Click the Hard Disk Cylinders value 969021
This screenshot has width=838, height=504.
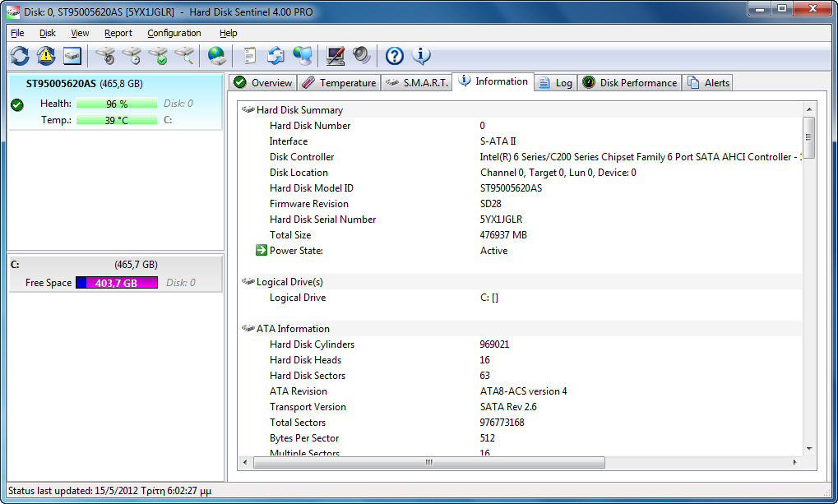(494, 344)
